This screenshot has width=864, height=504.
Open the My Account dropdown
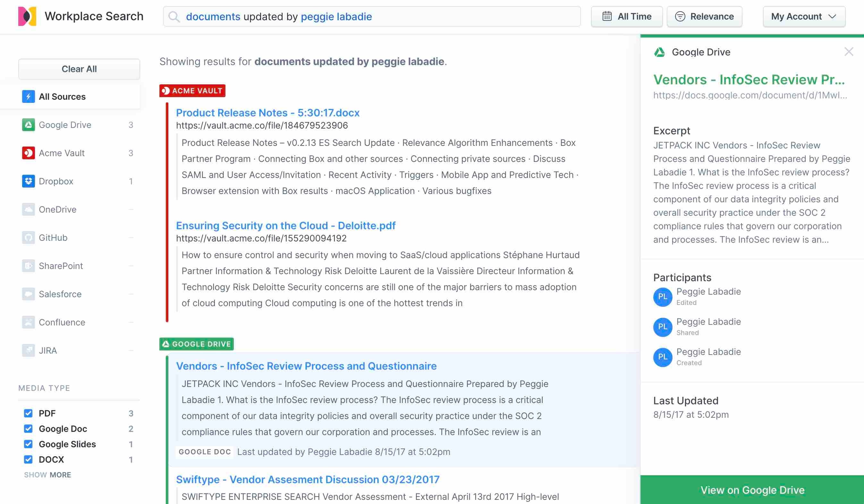point(804,16)
